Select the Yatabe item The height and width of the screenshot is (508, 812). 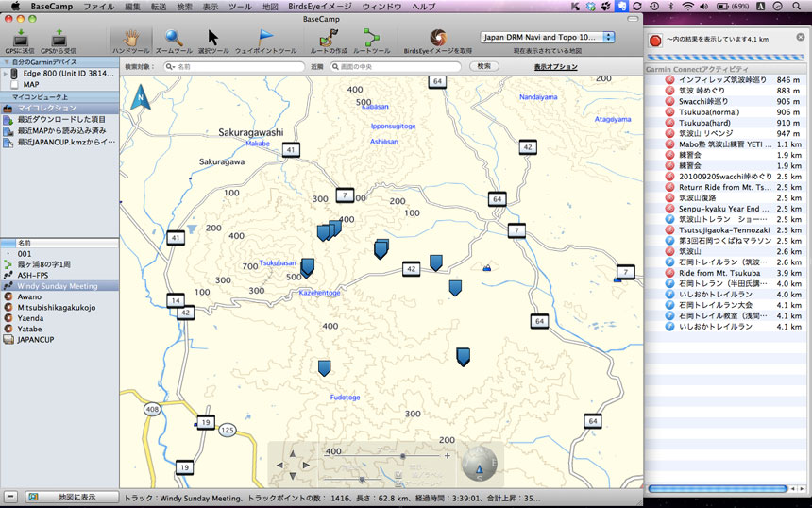pyautogui.click(x=59, y=329)
